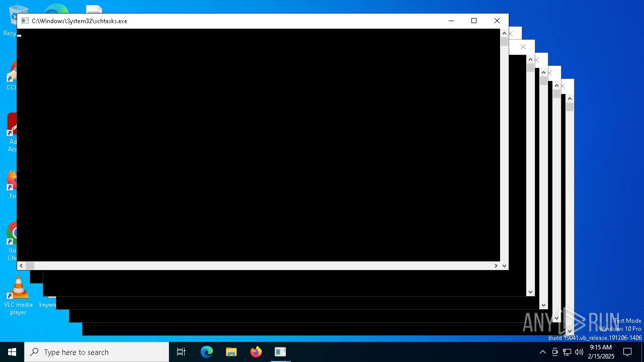Viewport: 644px width, 362px height.
Task: Click the front console horizontal scroll left arrow
Action: coord(21,265)
